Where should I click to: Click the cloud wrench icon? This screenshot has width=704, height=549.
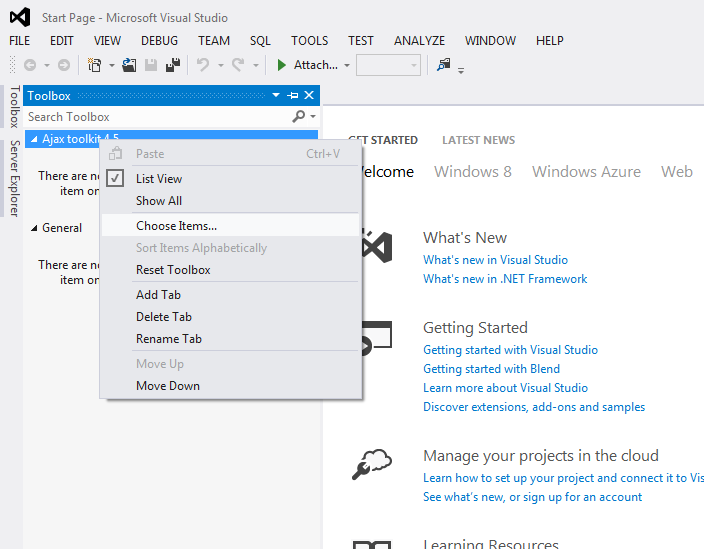click(372, 465)
